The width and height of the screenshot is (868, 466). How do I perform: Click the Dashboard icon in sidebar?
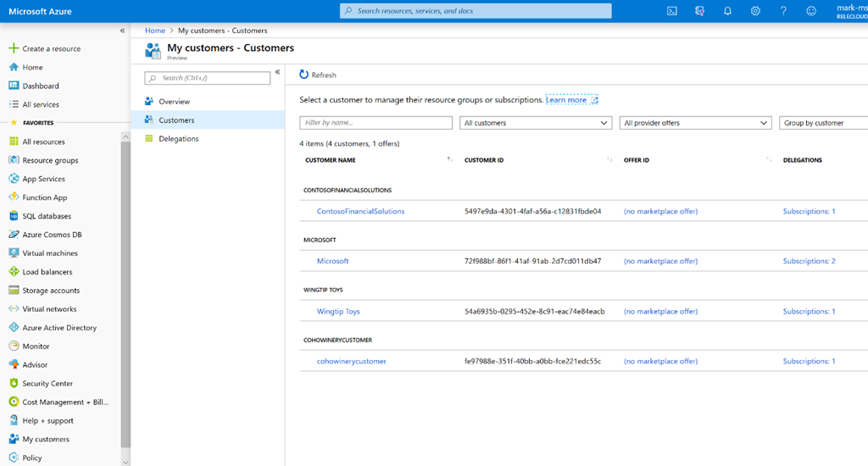coord(14,86)
